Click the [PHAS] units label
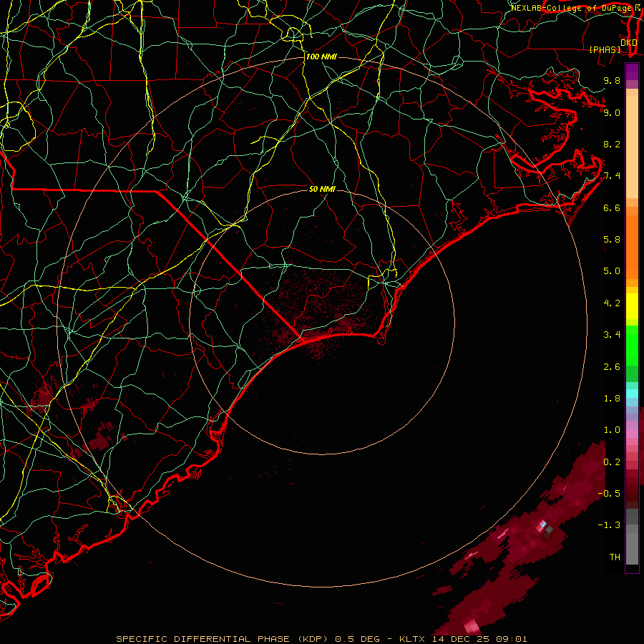Viewport: 644px width, 644px height. (605, 49)
